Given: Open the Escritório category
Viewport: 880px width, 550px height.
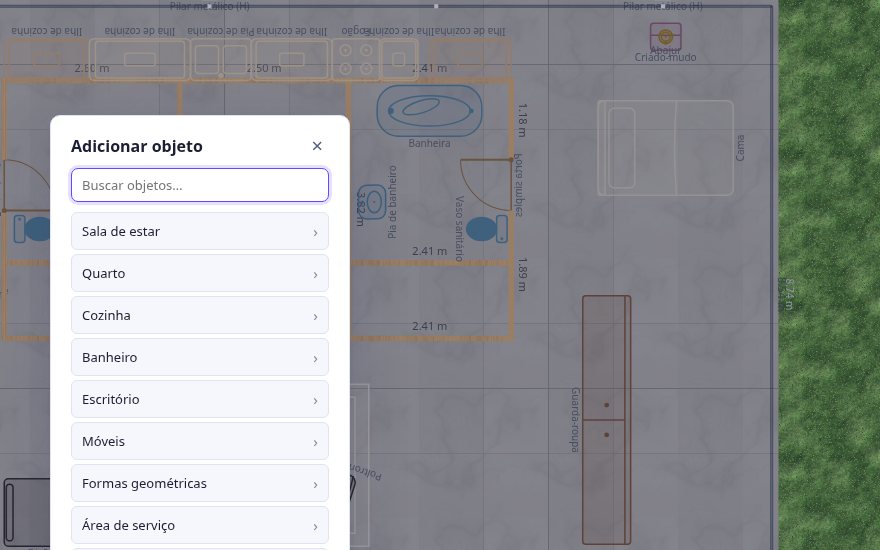Looking at the screenshot, I should coord(200,400).
